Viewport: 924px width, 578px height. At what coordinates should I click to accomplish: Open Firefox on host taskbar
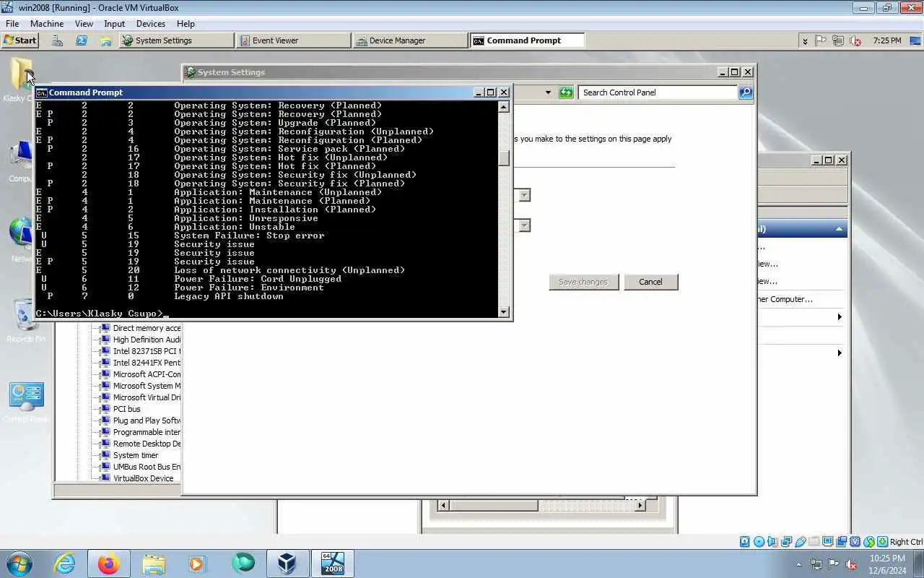[x=109, y=564]
